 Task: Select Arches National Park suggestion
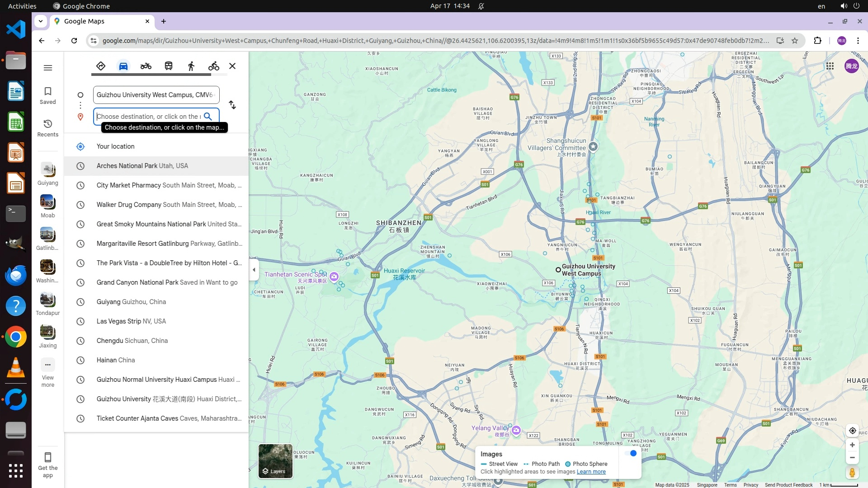(x=142, y=166)
